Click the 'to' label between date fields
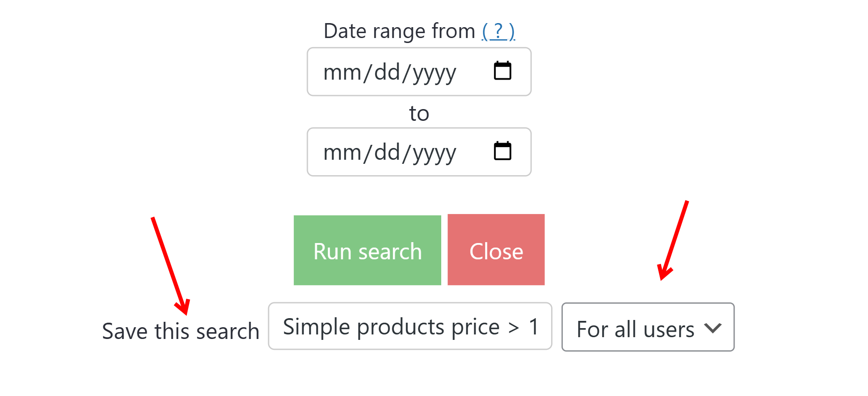 tap(419, 113)
